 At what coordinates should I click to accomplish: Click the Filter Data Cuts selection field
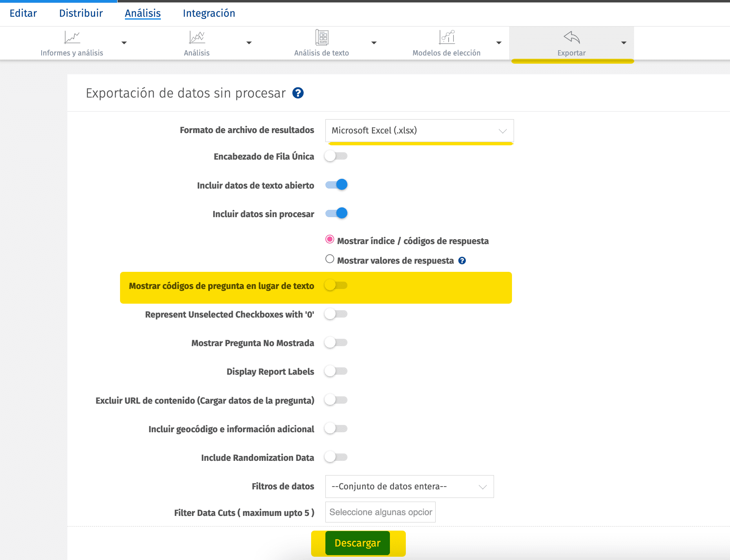click(x=380, y=511)
